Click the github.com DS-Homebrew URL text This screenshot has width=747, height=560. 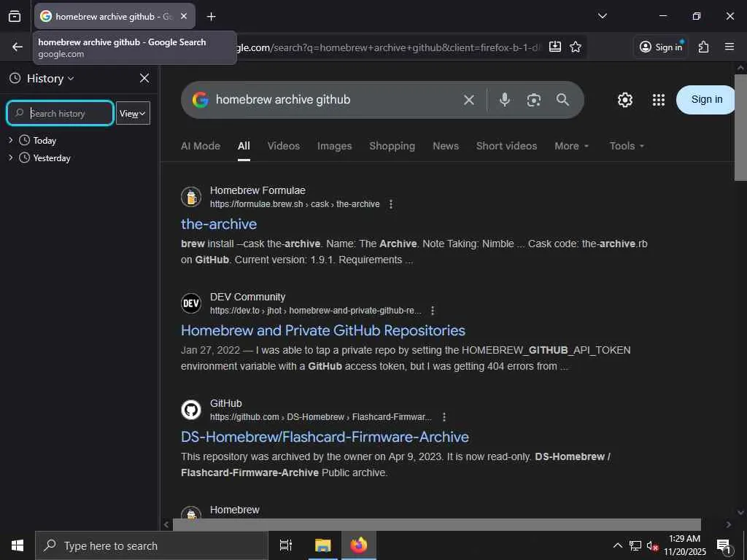pyautogui.click(x=321, y=416)
